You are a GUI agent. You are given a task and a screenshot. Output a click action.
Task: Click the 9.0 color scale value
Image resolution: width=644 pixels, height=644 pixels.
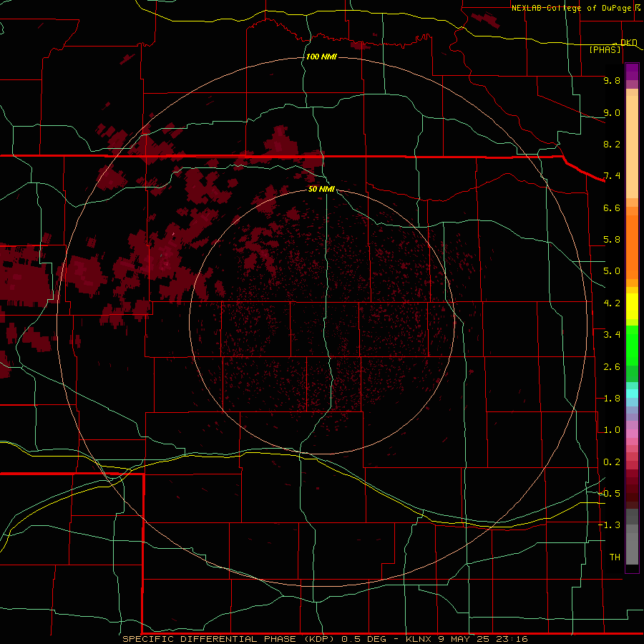[612, 112]
